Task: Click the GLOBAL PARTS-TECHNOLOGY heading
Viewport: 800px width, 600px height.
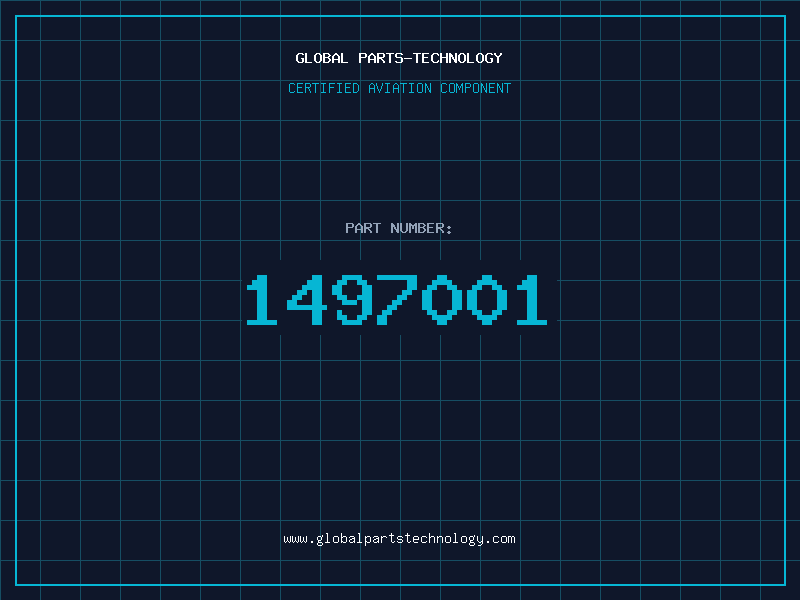Action: pyautogui.click(x=399, y=58)
